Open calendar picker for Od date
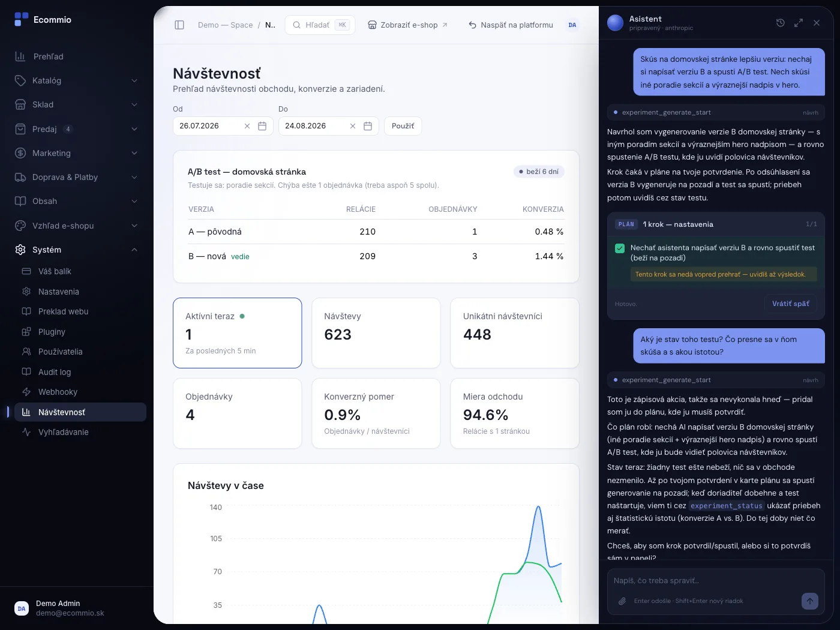This screenshot has width=840, height=630. point(262,126)
